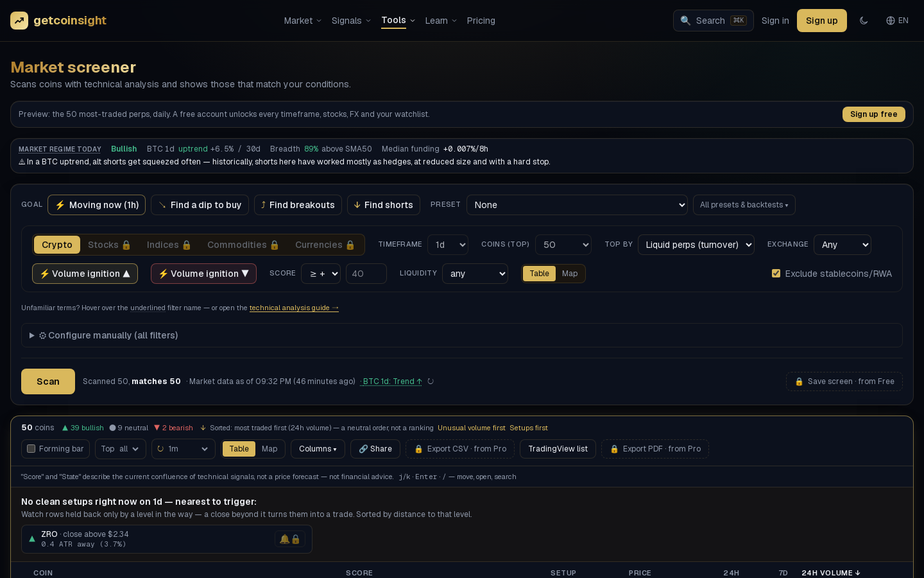Open the technical analysis guide link
924x578 pixels.
pyautogui.click(x=294, y=308)
